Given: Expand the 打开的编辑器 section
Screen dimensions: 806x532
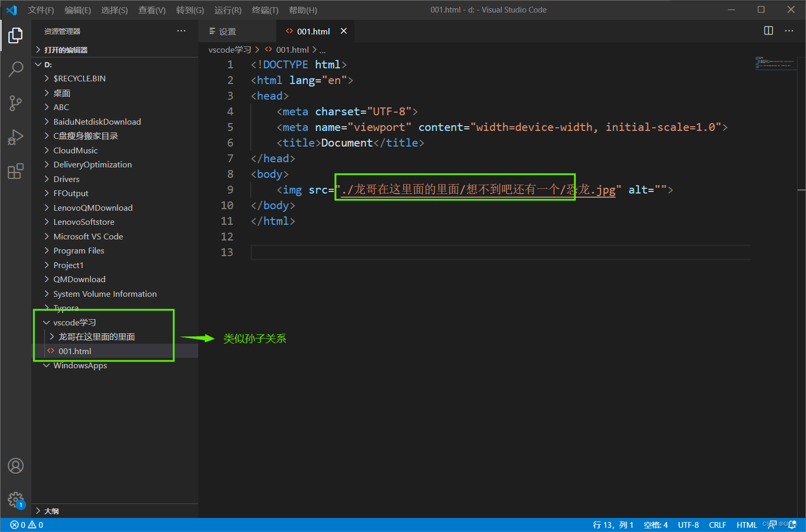Looking at the screenshot, I should point(115,50).
